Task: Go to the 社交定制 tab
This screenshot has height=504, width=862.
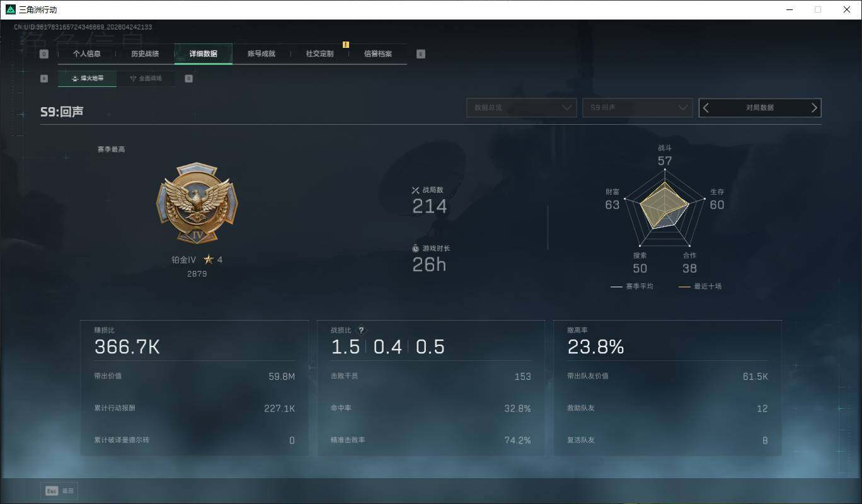Action: pyautogui.click(x=319, y=54)
